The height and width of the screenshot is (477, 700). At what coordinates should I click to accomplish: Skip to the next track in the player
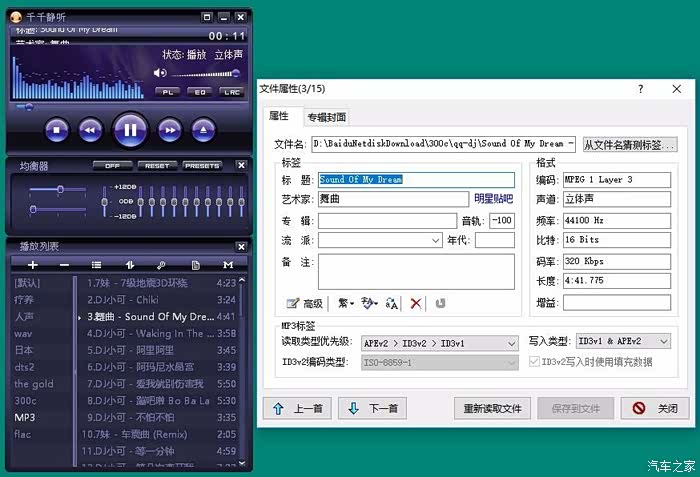pos(170,129)
